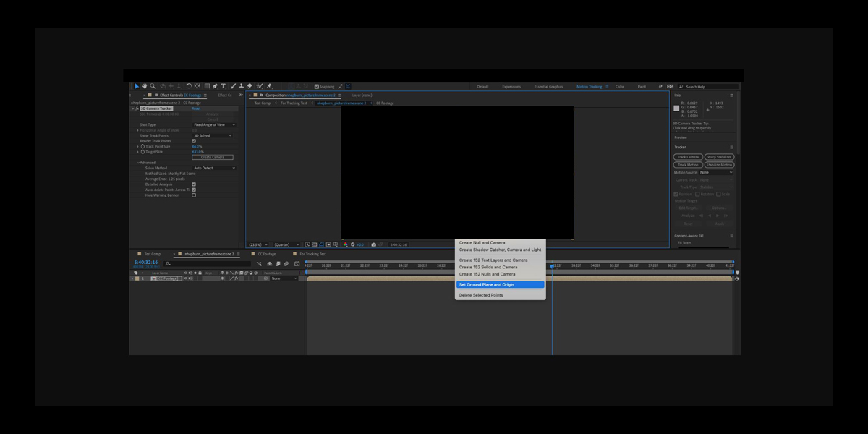Click the Track Point Size value 66.0%
Viewport: 868px width, 434px height.
197,146
